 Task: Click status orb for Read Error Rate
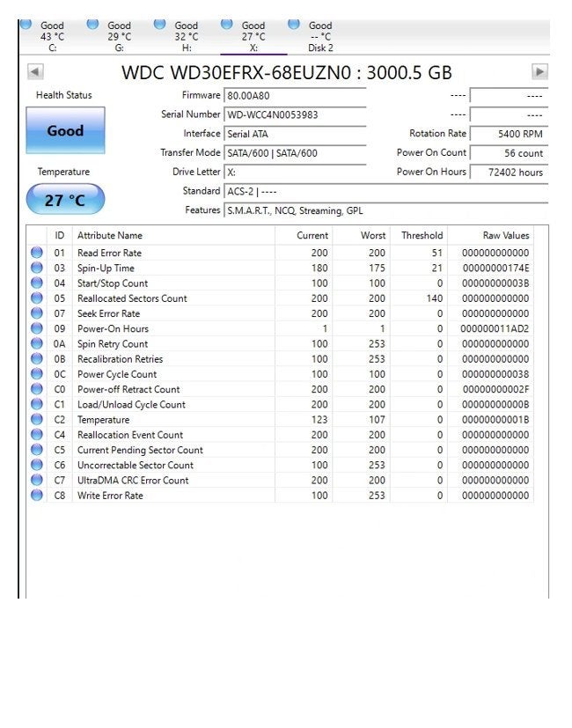tap(37, 253)
